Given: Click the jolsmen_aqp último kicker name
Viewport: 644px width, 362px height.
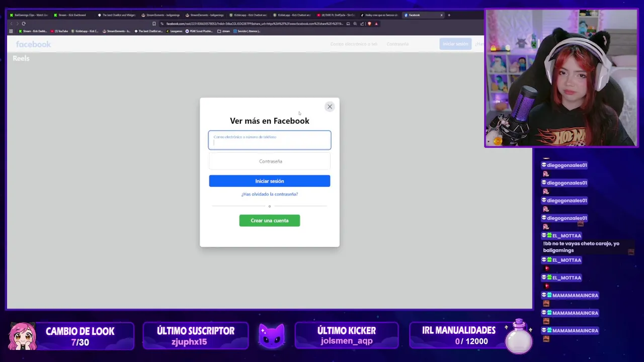Looking at the screenshot, I should [347, 341].
